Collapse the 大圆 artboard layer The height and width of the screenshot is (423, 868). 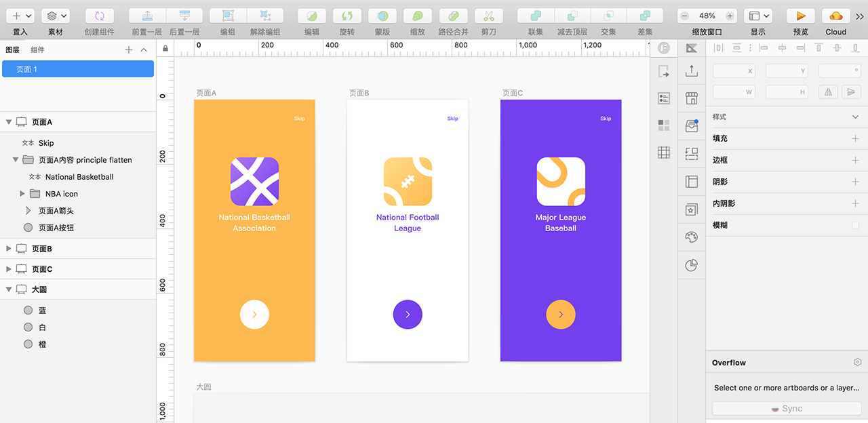point(9,289)
